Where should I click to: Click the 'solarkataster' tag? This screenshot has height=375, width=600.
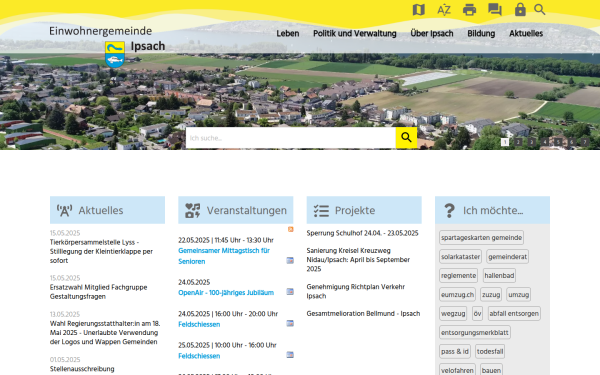460,256
